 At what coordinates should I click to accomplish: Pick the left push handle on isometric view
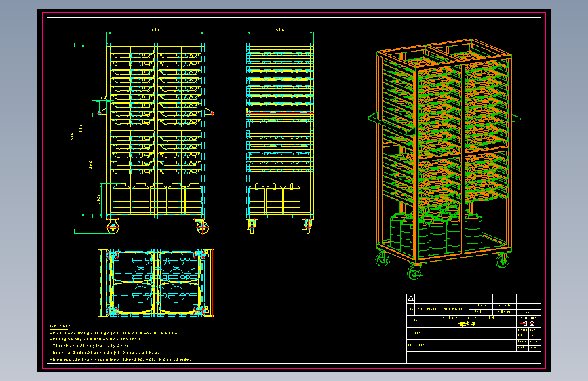[x=390, y=125]
